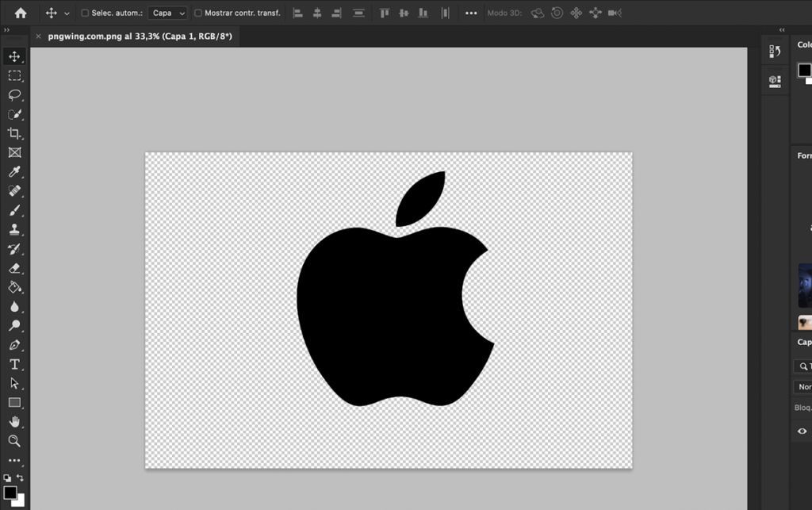Screen dimensions: 812x510
Task: Open the Capa auto-select dropdown
Action: point(168,13)
